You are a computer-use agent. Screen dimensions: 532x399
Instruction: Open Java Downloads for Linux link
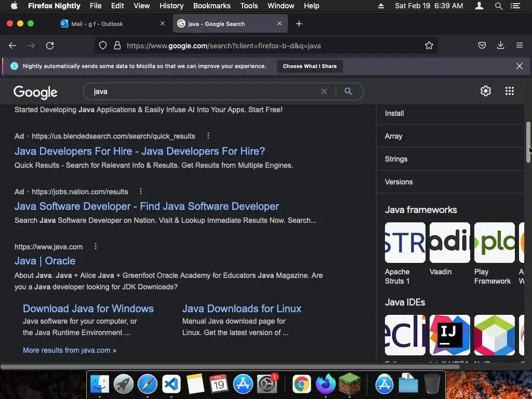(x=242, y=309)
